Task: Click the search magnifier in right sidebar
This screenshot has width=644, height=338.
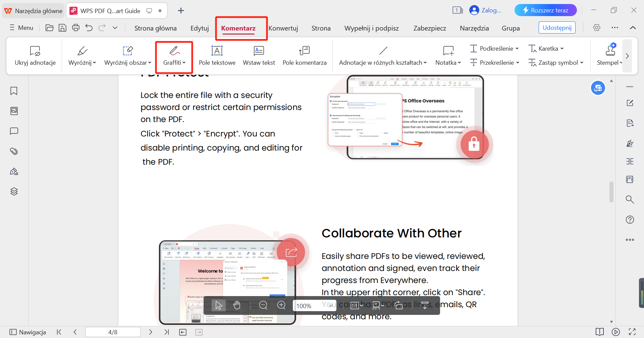Action: coord(630,200)
